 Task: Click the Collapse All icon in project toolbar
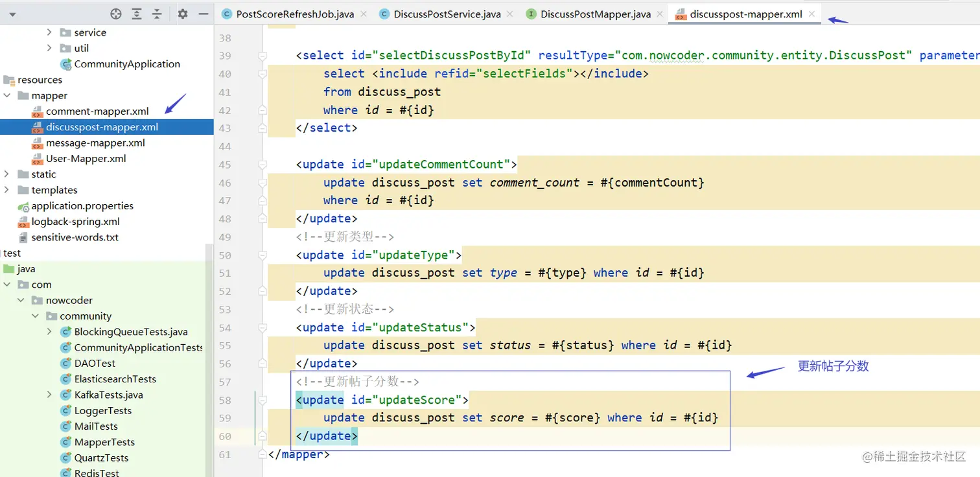click(x=157, y=14)
